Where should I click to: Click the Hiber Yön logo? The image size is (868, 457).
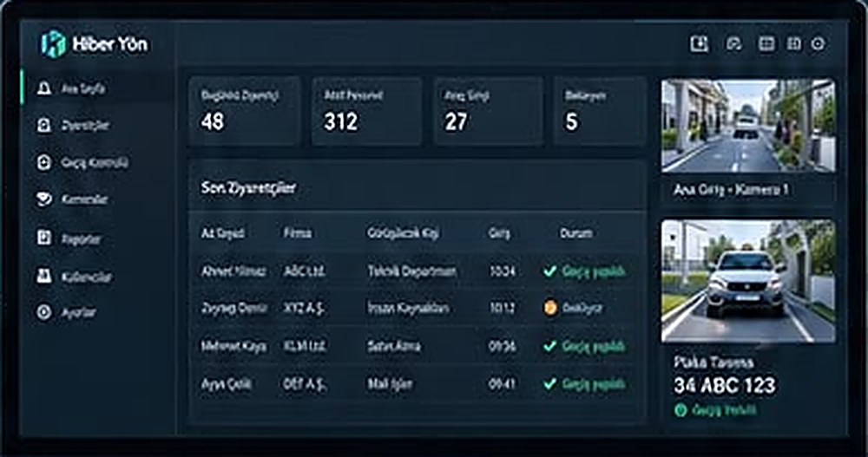coord(94,44)
